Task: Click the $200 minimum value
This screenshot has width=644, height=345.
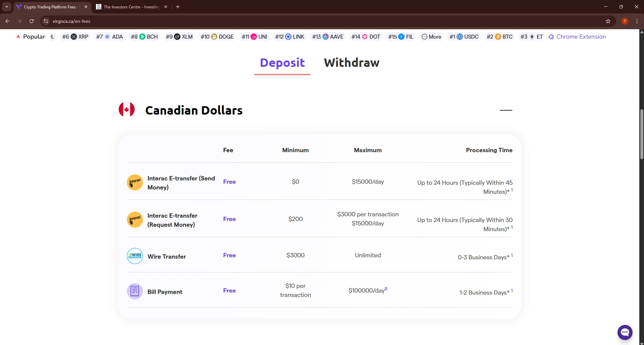Action: 295,219
